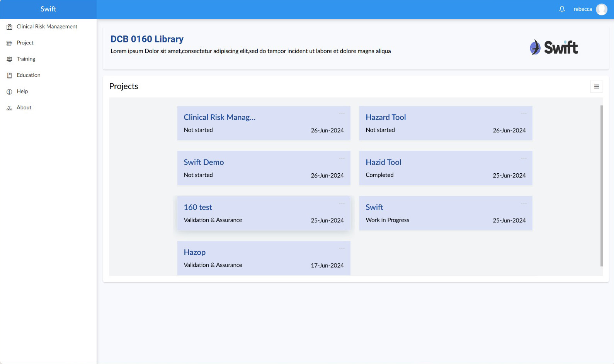Click the Projects list vertical scrollbar
Viewport: 614px width, 364px height.
point(601,185)
